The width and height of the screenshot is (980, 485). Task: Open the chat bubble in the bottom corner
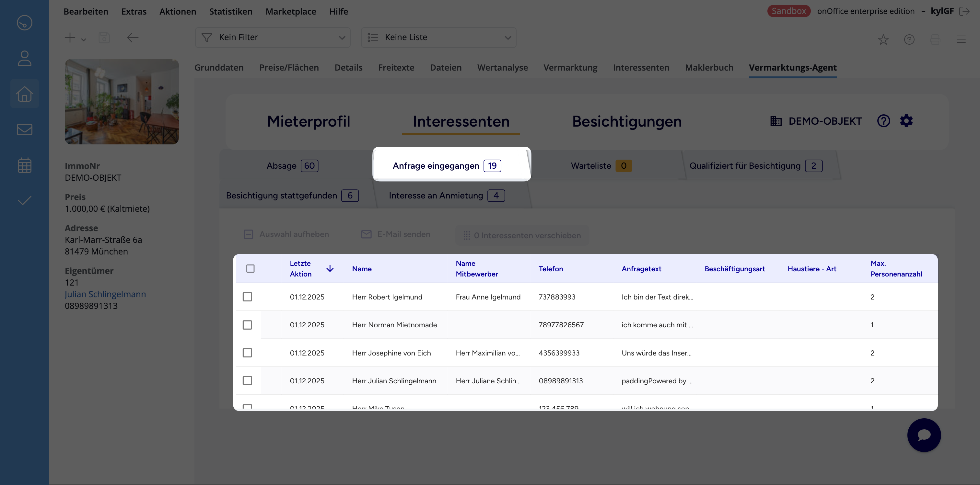click(924, 435)
